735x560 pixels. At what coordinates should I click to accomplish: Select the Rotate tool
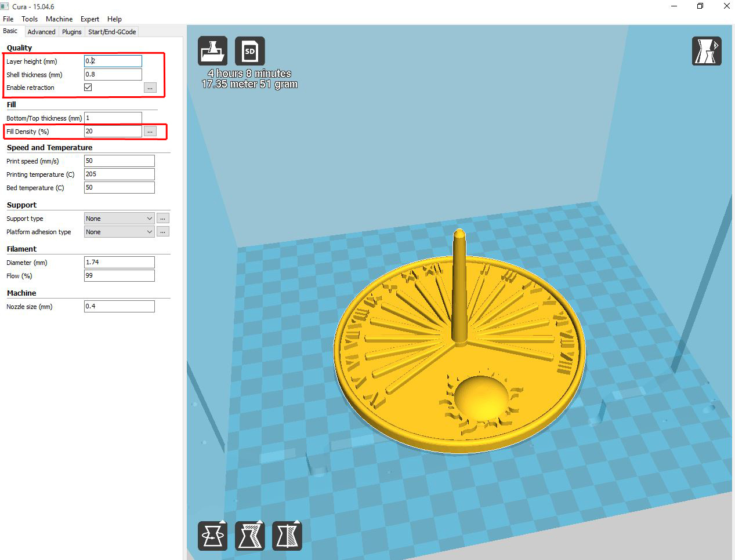[x=212, y=535]
